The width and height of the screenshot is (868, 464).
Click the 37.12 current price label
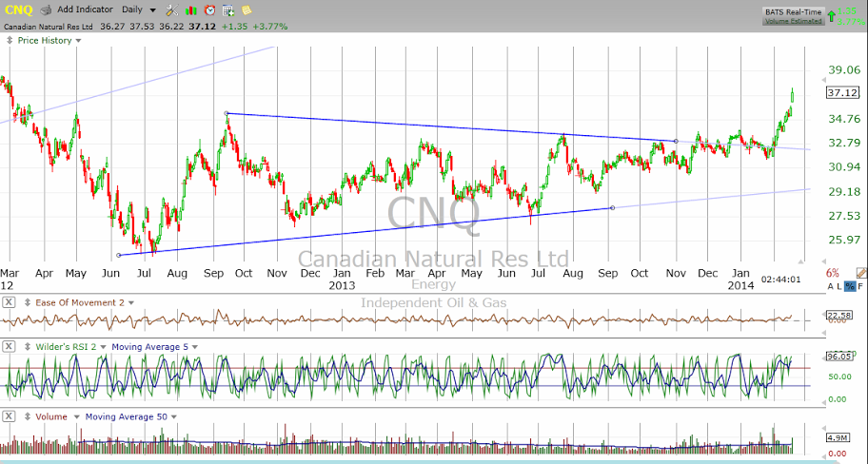842,93
